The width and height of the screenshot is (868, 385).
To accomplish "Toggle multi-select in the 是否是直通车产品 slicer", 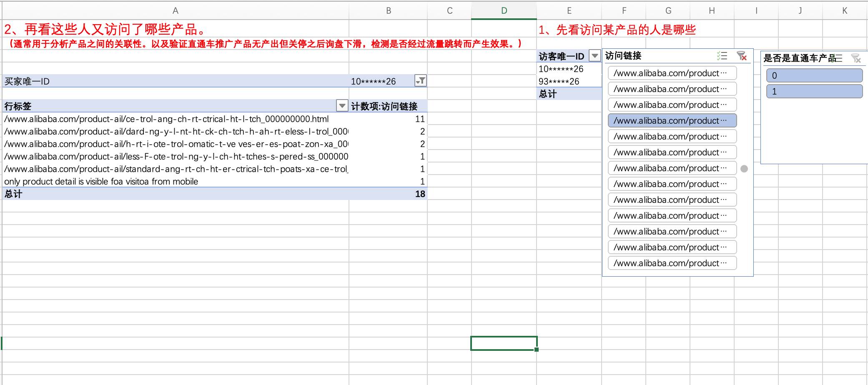I will (x=838, y=58).
